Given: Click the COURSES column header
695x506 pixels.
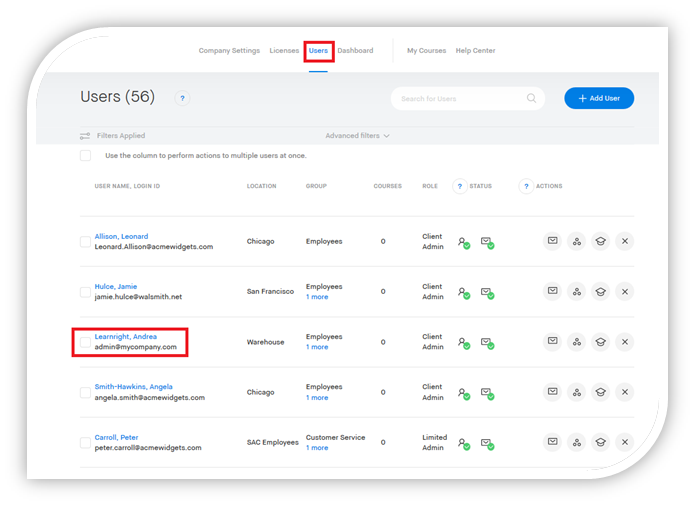Looking at the screenshot, I should tap(387, 186).
